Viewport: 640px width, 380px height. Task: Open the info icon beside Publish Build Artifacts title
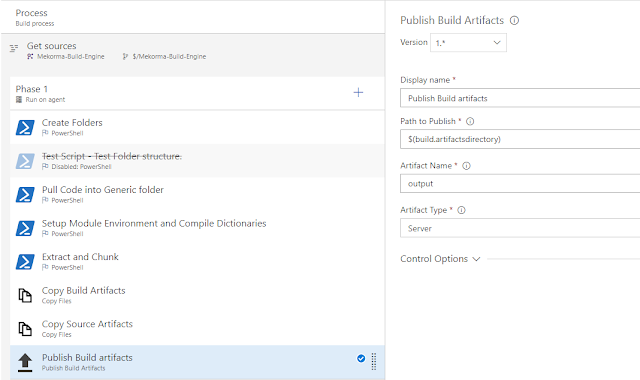[x=514, y=20]
